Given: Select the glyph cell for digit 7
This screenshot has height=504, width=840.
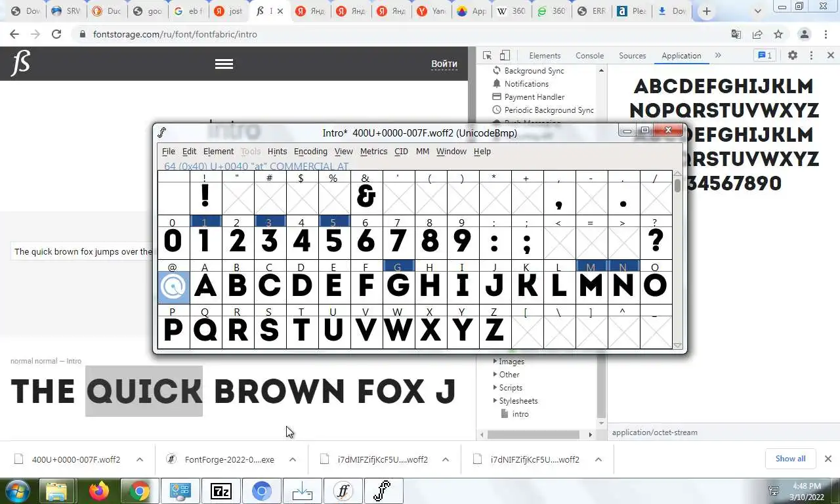Looking at the screenshot, I should [x=398, y=241].
